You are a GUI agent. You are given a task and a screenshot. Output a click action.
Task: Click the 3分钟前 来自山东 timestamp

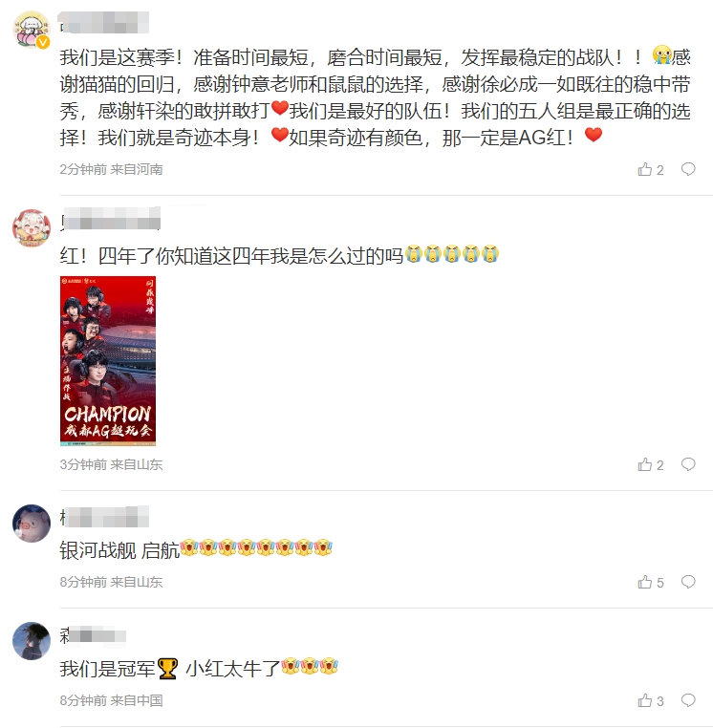[x=111, y=464]
